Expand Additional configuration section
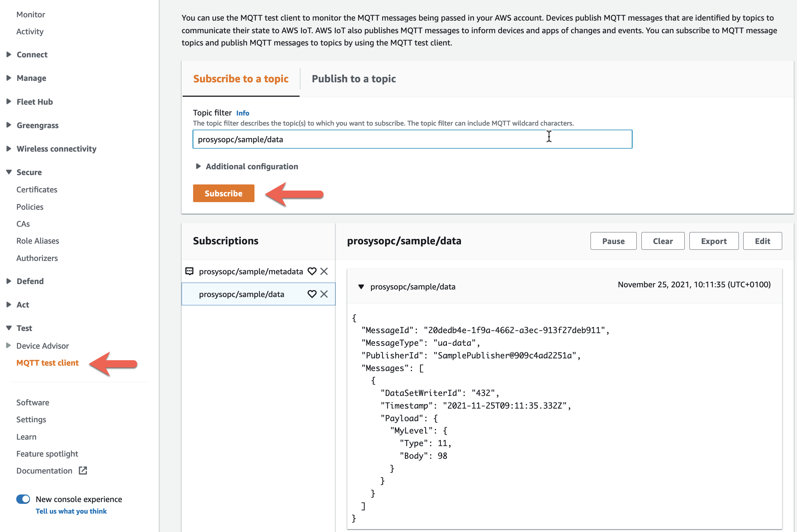797x532 pixels. (x=198, y=166)
